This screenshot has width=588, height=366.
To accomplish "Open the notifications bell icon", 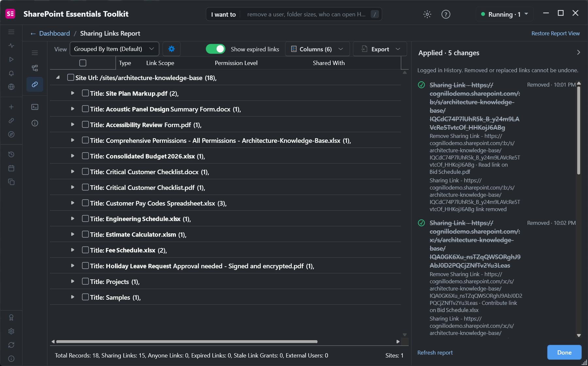I will pos(11,73).
